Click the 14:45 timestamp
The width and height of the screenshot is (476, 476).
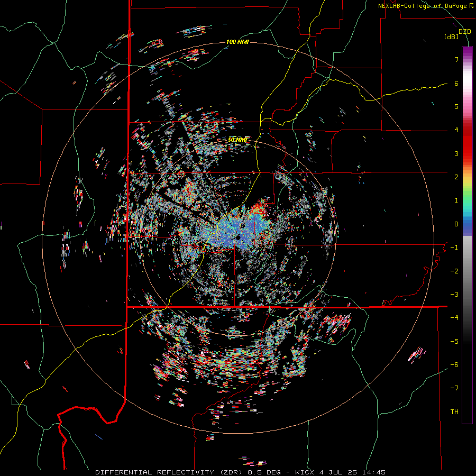tap(373, 472)
